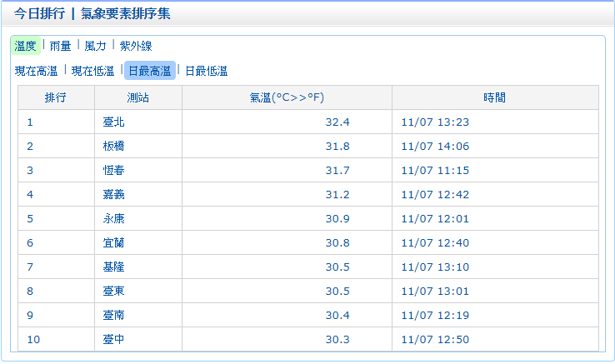Click the 30.3 temperature value
This screenshot has width=615, height=364.
coord(337,339)
